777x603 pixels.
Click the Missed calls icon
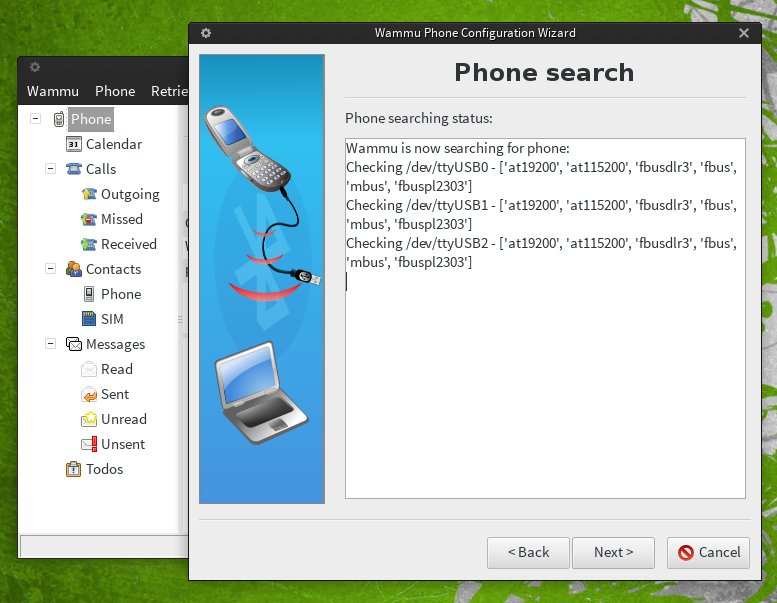(x=89, y=219)
